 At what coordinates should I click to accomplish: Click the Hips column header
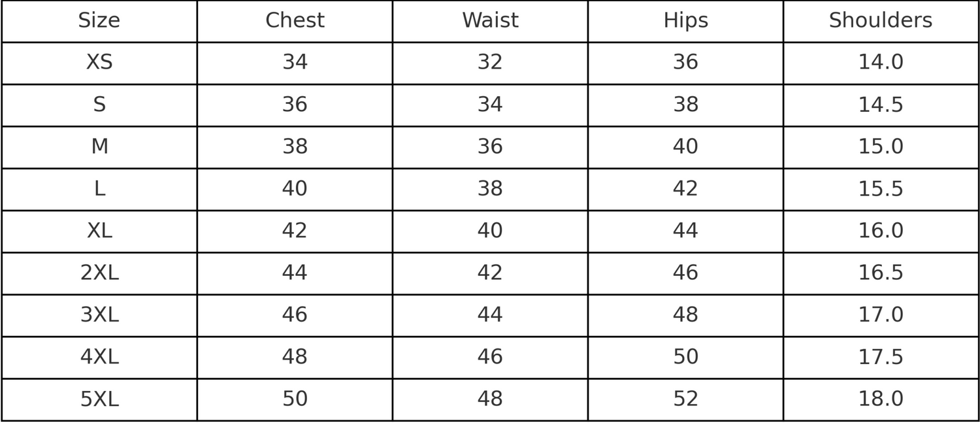point(685,21)
